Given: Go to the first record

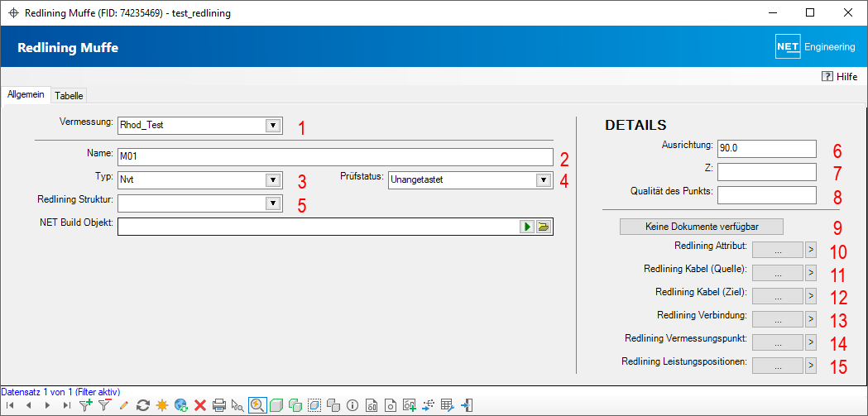Looking at the screenshot, I should [x=10, y=405].
